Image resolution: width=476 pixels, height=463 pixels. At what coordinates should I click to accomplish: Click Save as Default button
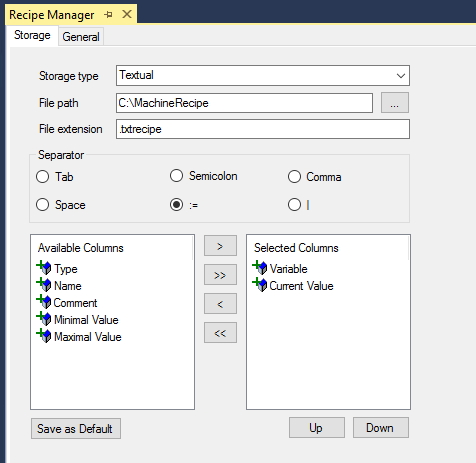76,429
